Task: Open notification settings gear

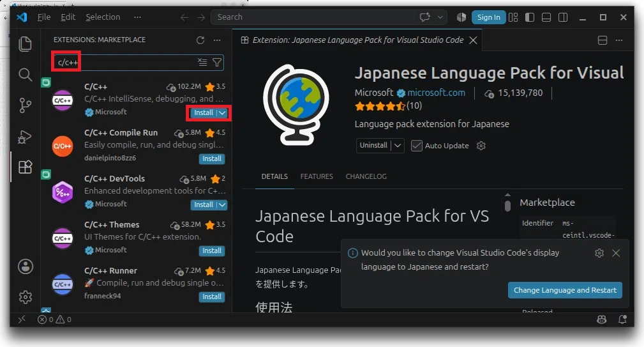Action: (x=599, y=253)
